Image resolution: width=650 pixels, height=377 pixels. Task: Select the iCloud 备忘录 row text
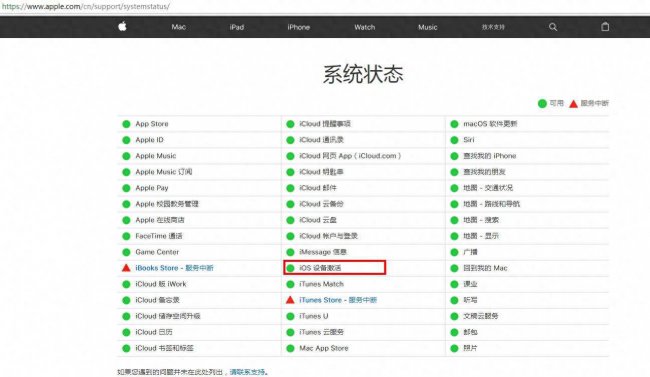(158, 300)
